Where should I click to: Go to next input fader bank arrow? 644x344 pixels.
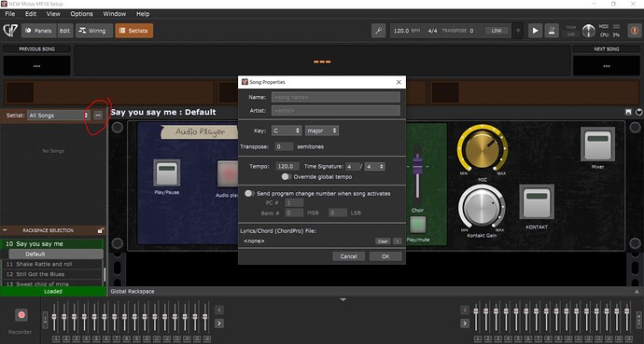pos(219,323)
